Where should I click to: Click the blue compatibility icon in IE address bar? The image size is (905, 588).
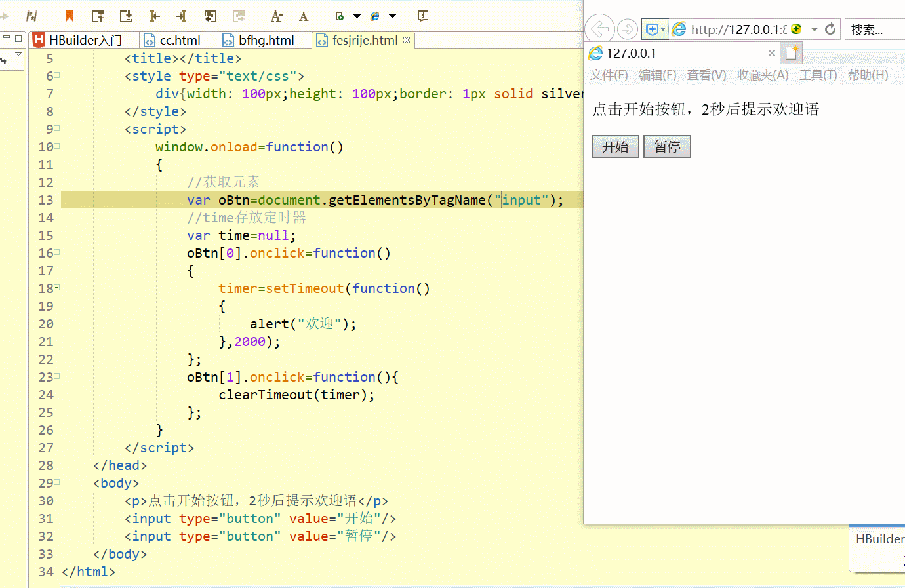click(652, 29)
